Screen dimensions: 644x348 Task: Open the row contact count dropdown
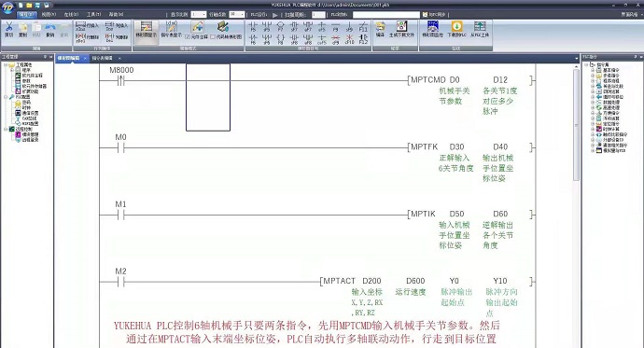pyautogui.click(x=237, y=14)
